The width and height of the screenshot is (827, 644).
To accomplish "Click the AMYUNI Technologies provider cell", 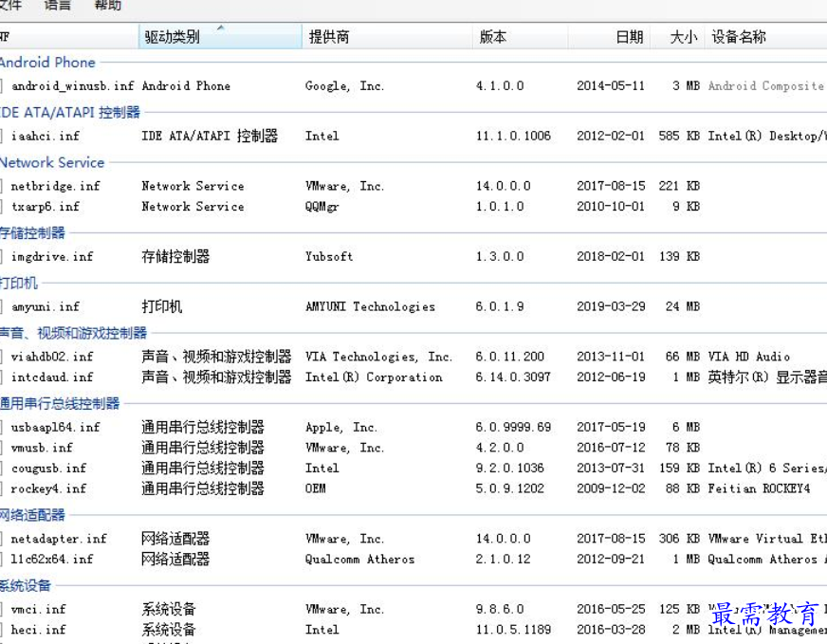I will [x=370, y=307].
